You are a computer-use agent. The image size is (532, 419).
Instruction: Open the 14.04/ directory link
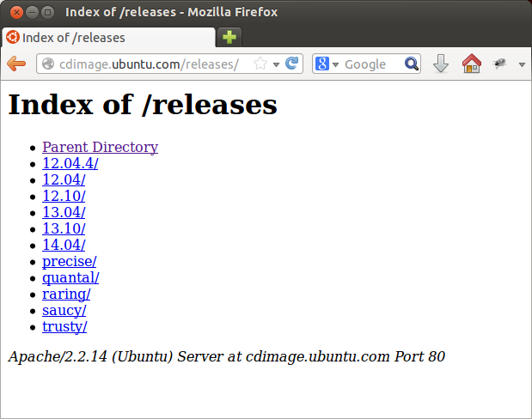pos(64,245)
